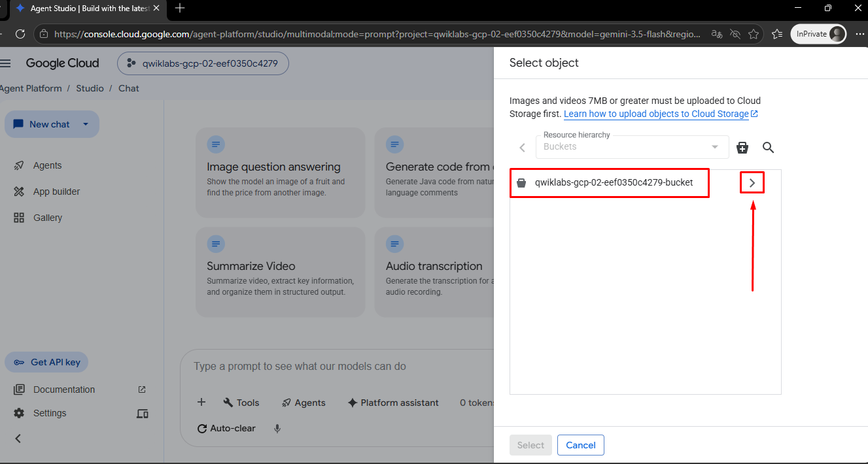Click the plus attach icon in prompt

(x=201, y=403)
